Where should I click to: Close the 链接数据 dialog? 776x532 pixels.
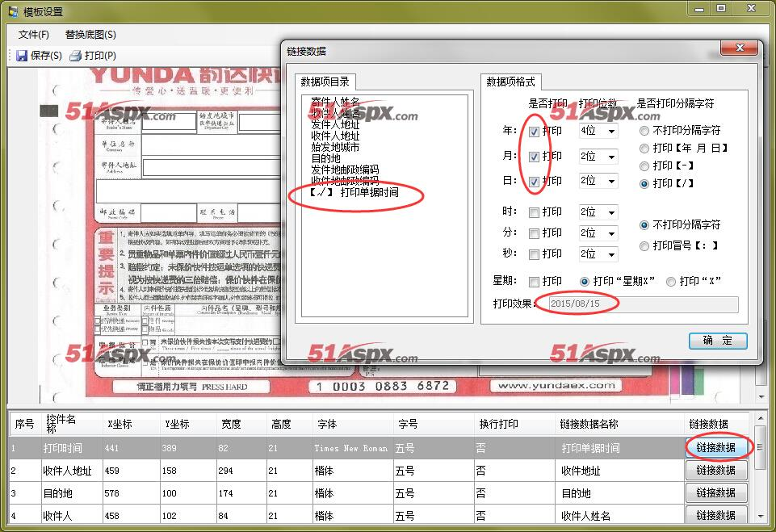click(740, 48)
